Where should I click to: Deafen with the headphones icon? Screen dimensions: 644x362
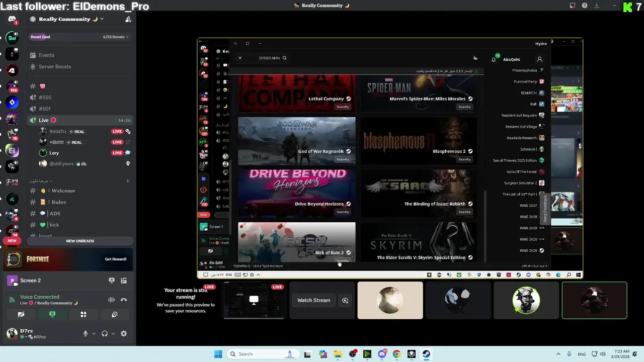[x=105, y=333]
